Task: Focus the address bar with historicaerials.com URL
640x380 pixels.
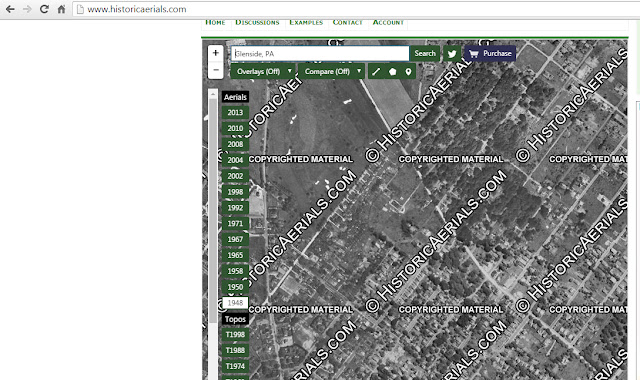Action: 355,9
